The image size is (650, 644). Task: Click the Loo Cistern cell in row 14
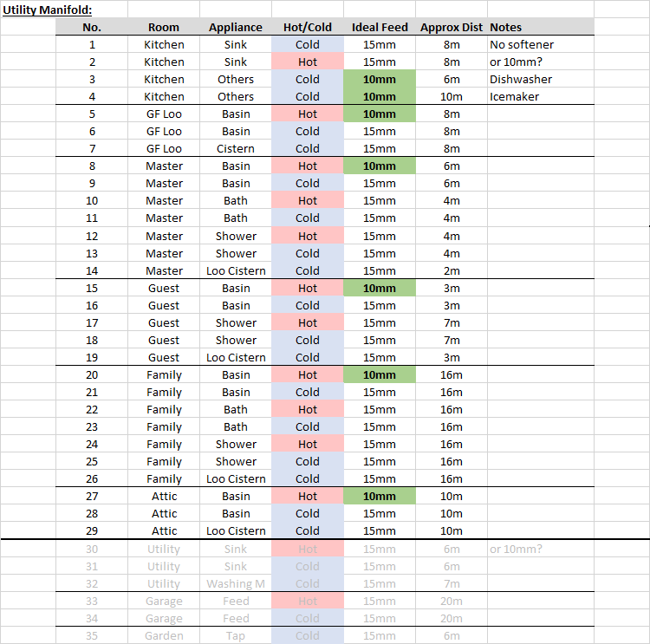click(x=236, y=270)
